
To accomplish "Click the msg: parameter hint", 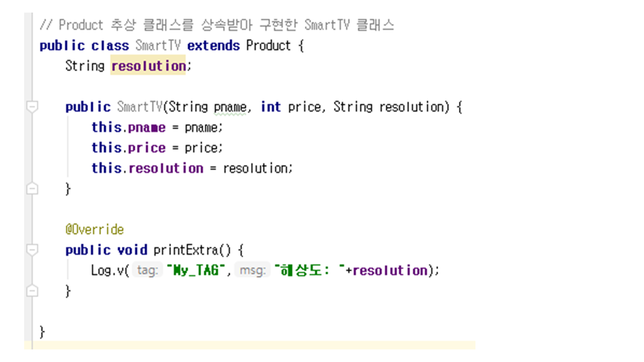I will pyautogui.click(x=252, y=270).
